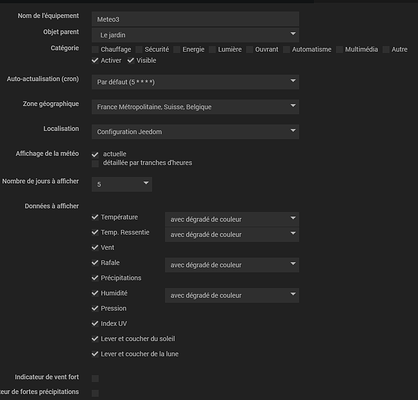Expand the Humidité color gradient dropdown

[x=232, y=295]
